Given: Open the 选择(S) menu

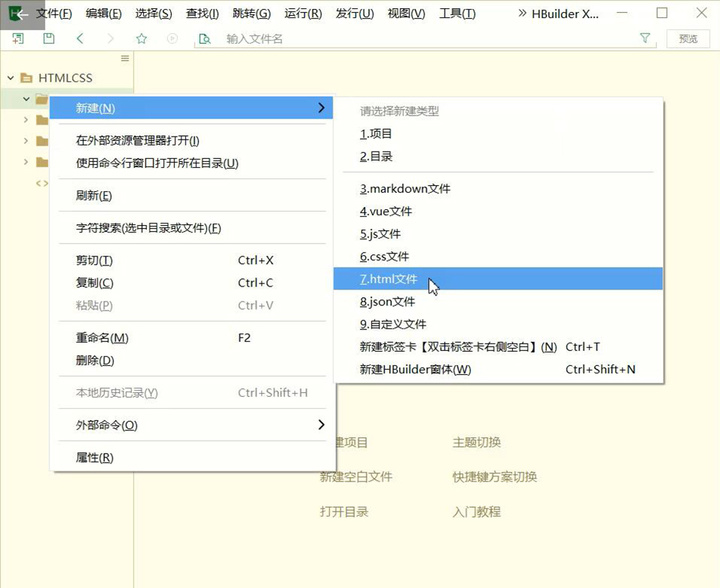Looking at the screenshot, I should pyautogui.click(x=153, y=14).
